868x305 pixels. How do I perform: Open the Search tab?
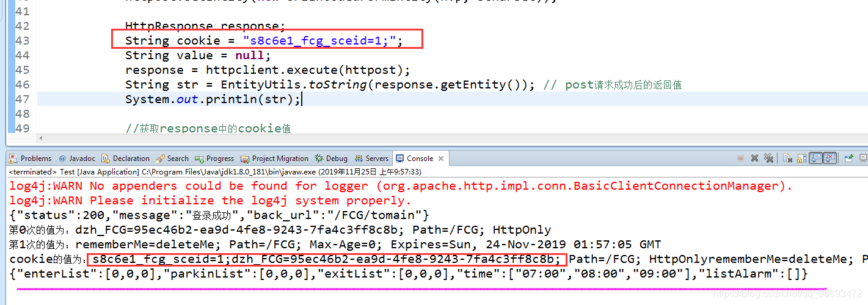172,159
